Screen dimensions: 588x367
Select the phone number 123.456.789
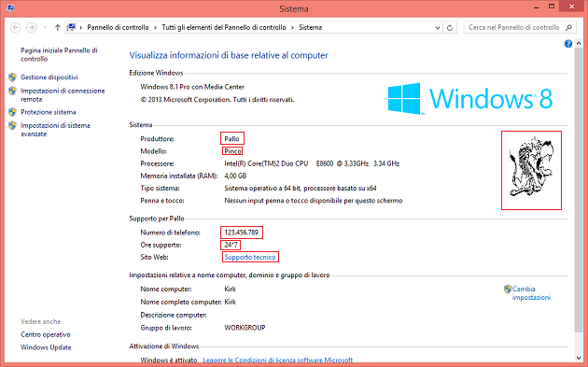coord(242,233)
